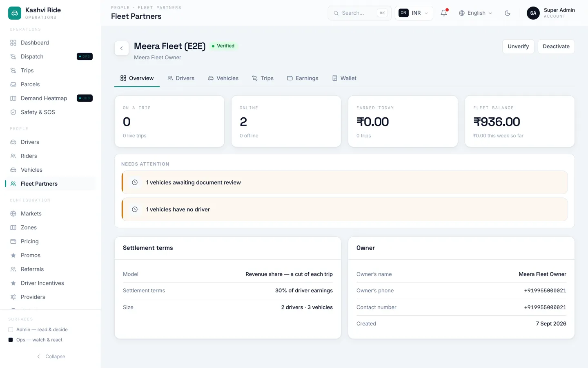Click the Pricing card icon
Screen dimensions: 588x368
(x=13, y=241)
